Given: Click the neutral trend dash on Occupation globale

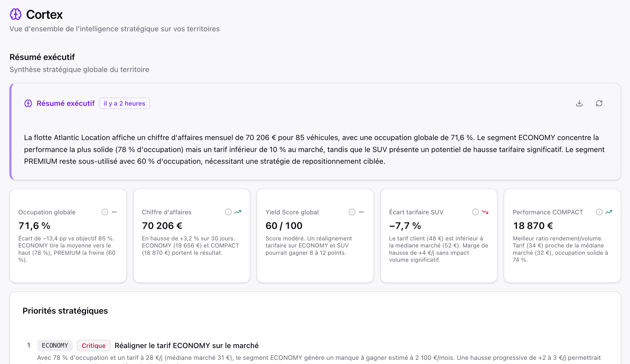Looking at the screenshot, I should tap(115, 212).
